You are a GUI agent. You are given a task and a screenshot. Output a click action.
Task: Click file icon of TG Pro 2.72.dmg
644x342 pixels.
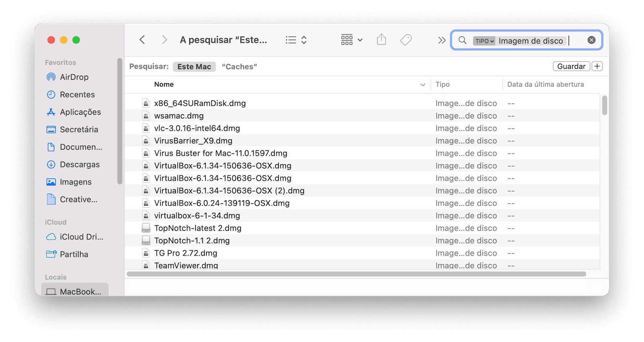[146, 253]
